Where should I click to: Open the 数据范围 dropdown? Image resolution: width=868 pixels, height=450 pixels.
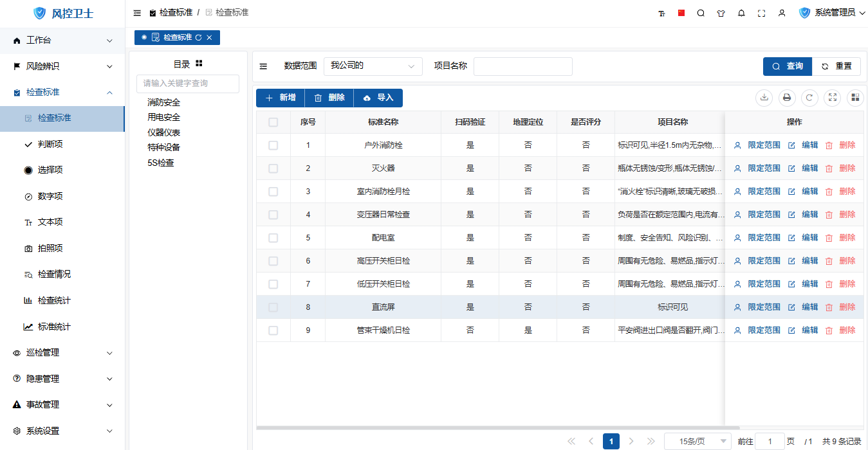pos(373,66)
